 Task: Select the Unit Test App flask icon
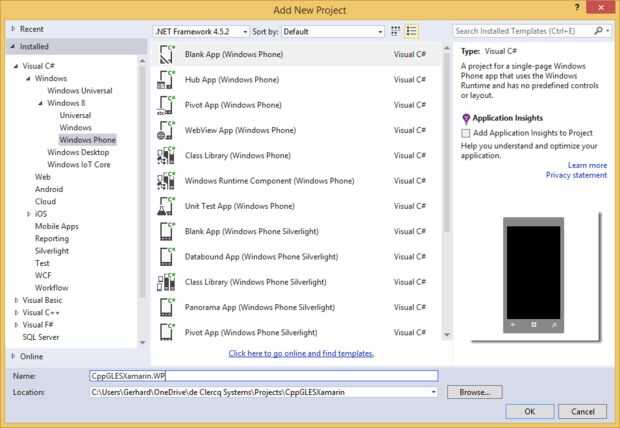pyautogui.click(x=166, y=206)
